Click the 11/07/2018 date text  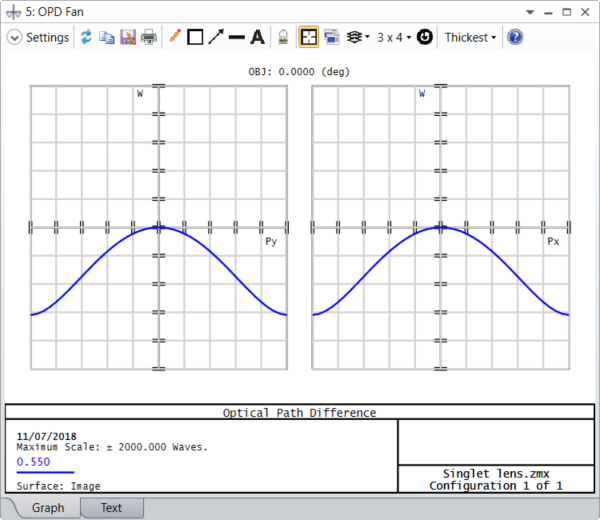46,436
